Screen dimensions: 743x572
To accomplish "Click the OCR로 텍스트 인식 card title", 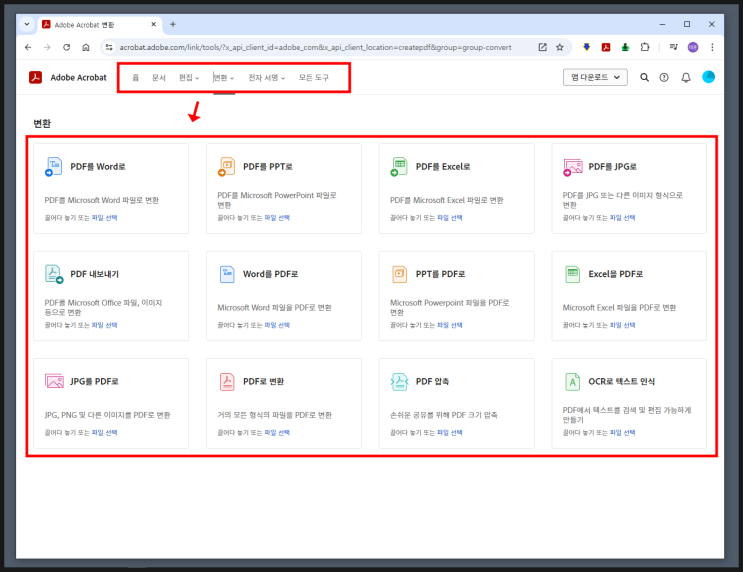I will click(621, 381).
